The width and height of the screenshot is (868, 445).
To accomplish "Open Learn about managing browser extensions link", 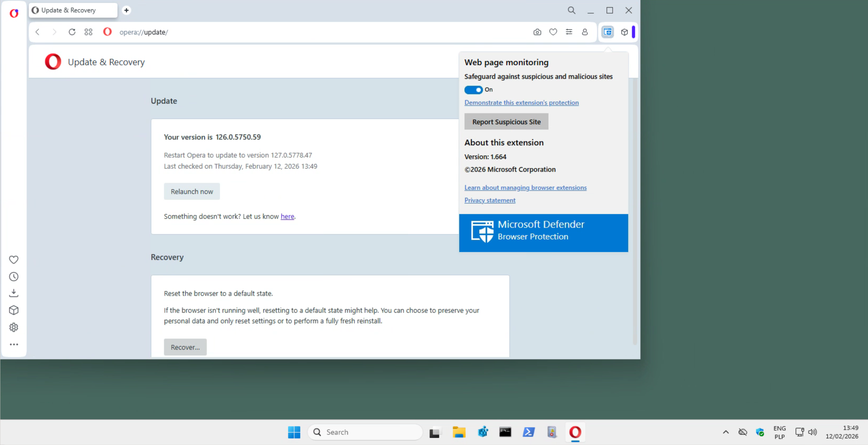I will (525, 188).
